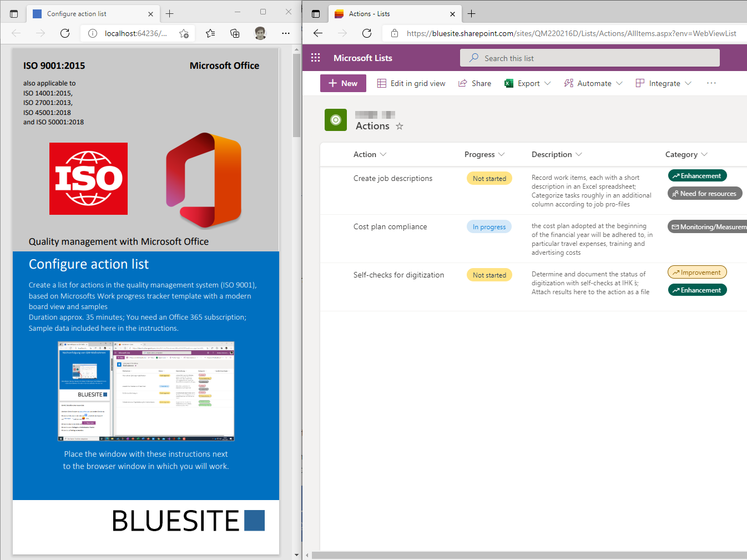Click the SharePoint address bar URL
This screenshot has height=560, width=747.
(x=571, y=33)
